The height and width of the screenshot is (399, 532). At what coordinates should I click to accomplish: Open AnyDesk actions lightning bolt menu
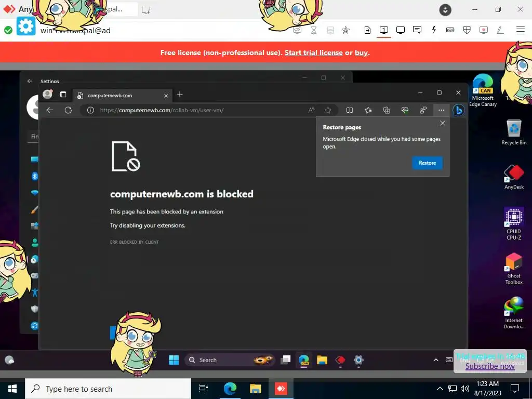(434, 30)
